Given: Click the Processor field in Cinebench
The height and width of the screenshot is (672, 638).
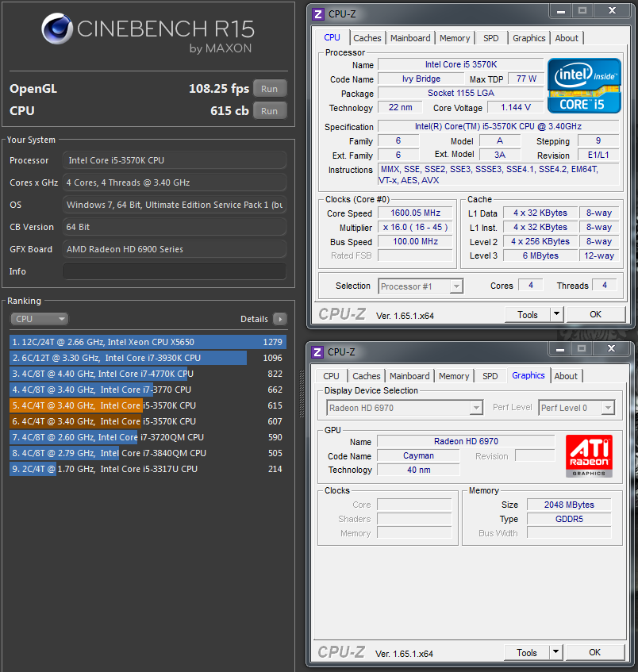Looking at the screenshot, I should 174,160.
